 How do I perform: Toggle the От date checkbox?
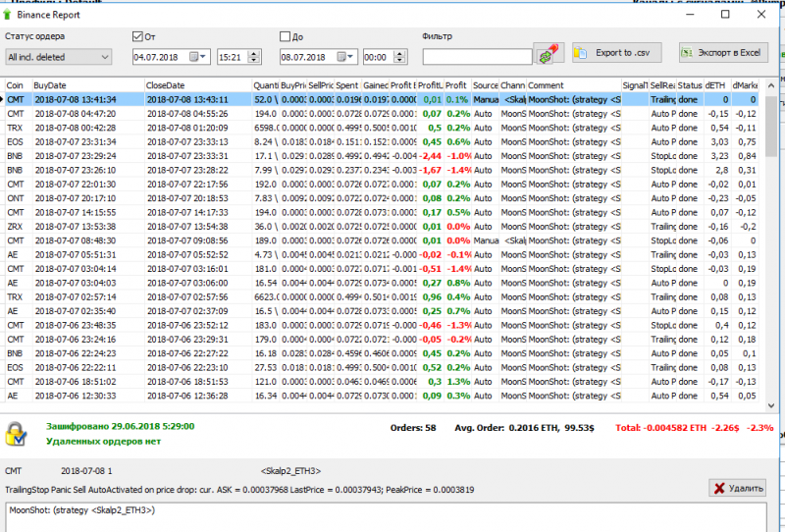pyautogui.click(x=137, y=36)
